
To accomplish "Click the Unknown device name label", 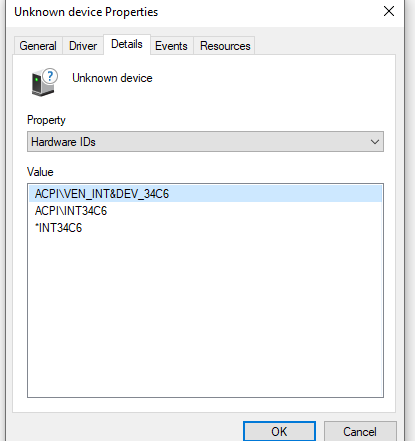I will click(112, 78).
